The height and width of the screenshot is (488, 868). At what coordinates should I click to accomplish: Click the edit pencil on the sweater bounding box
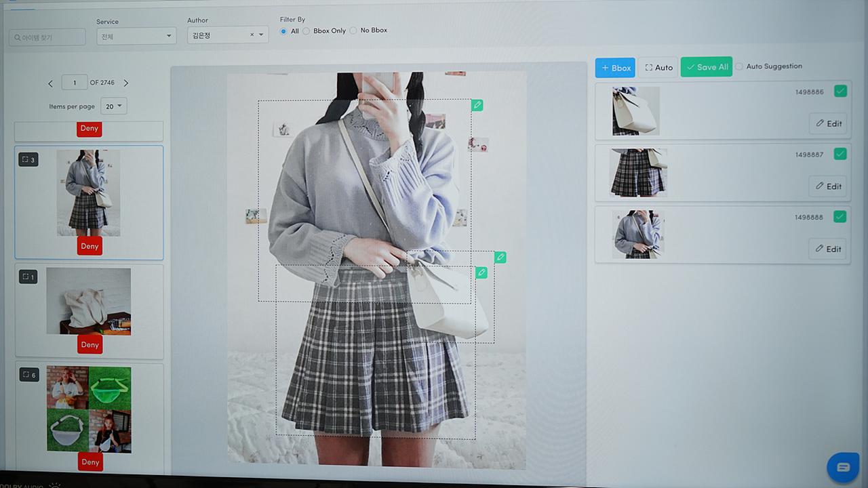tap(477, 105)
